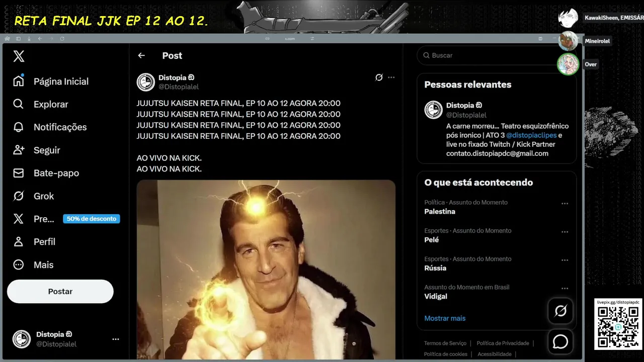Go to Página Inicial
Viewport: 644px width, 362px height.
51,81
